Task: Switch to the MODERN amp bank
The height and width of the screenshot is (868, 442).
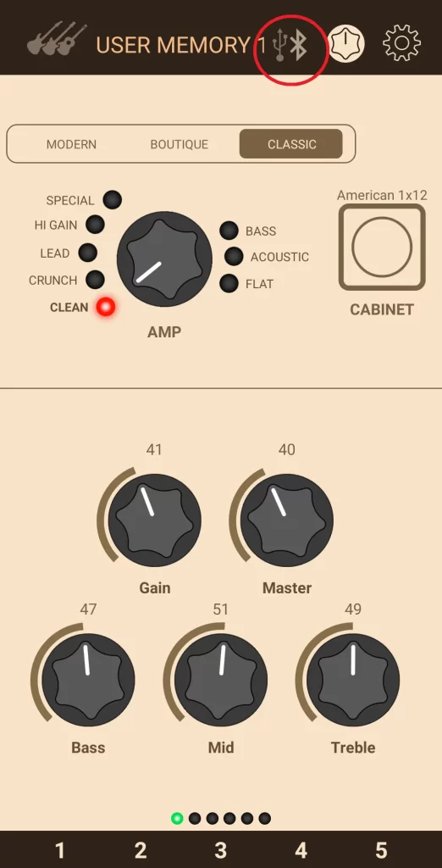Action: pos(71,144)
